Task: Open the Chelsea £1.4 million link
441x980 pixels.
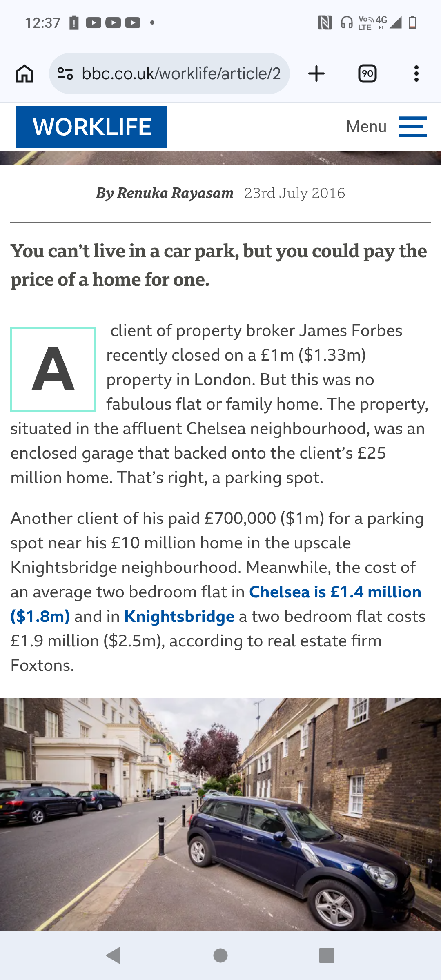Action: (335, 592)
